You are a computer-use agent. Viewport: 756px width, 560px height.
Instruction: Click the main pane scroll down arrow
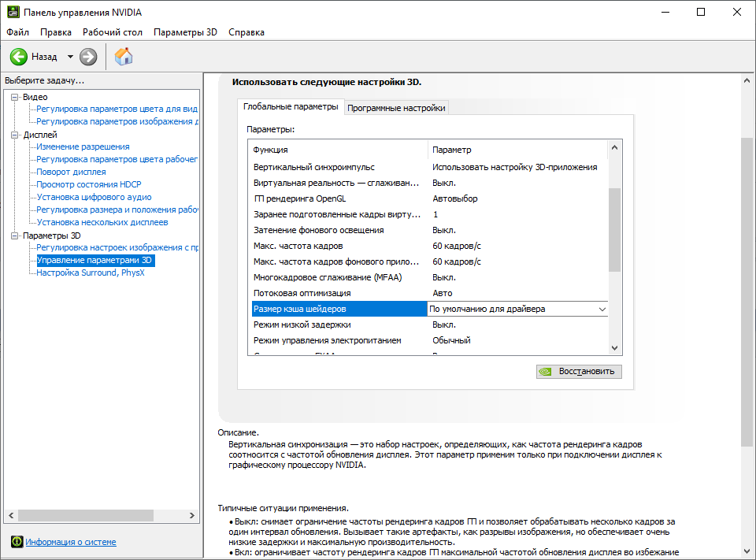coord(747,551)
